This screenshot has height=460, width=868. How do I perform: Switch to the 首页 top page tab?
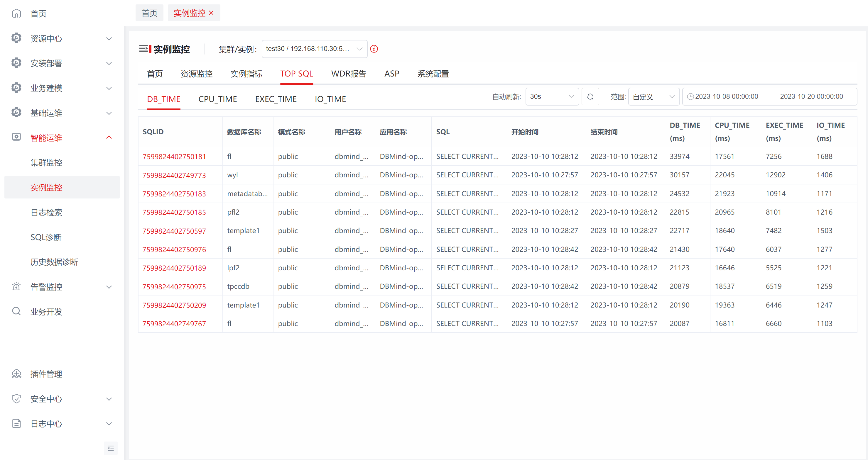coord(149,13)
